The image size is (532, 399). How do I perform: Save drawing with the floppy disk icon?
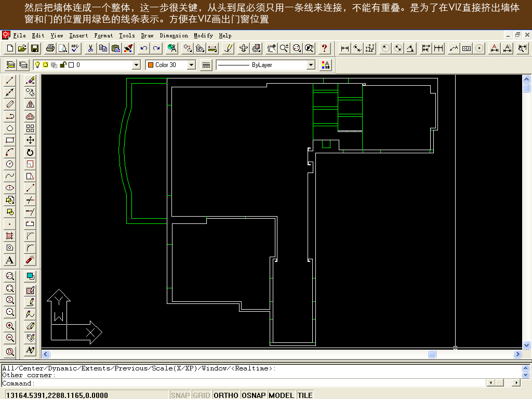click(x=35, y=48)
